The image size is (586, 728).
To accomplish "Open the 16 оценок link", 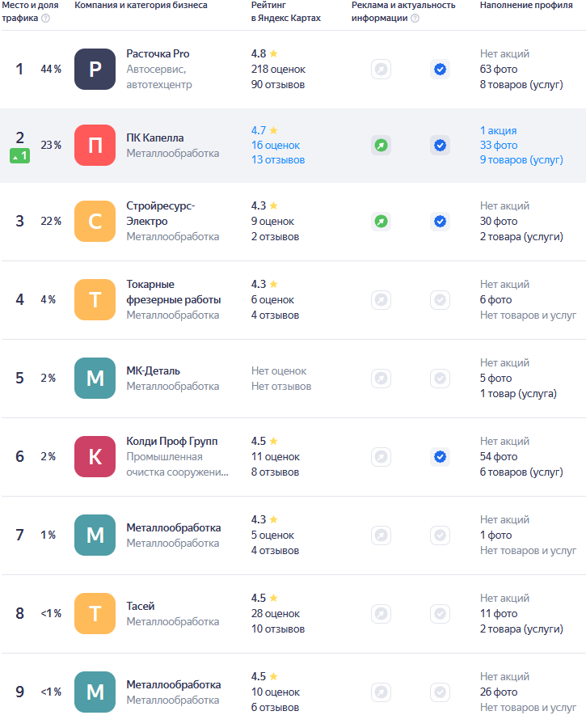I will [276, 146].
